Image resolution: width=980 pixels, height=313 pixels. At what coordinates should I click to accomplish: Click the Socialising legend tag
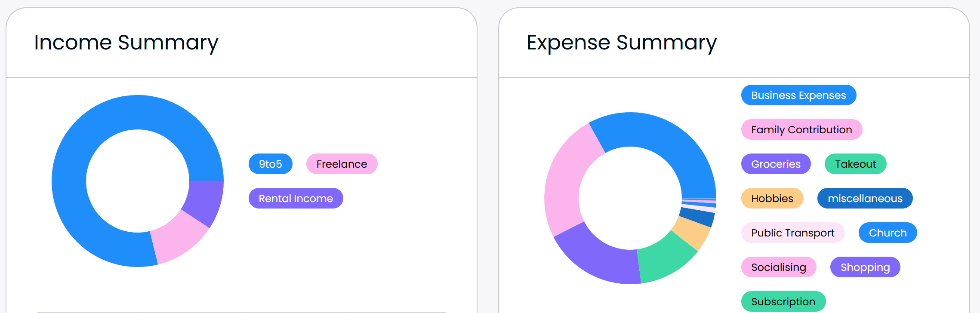pos(779,267)
